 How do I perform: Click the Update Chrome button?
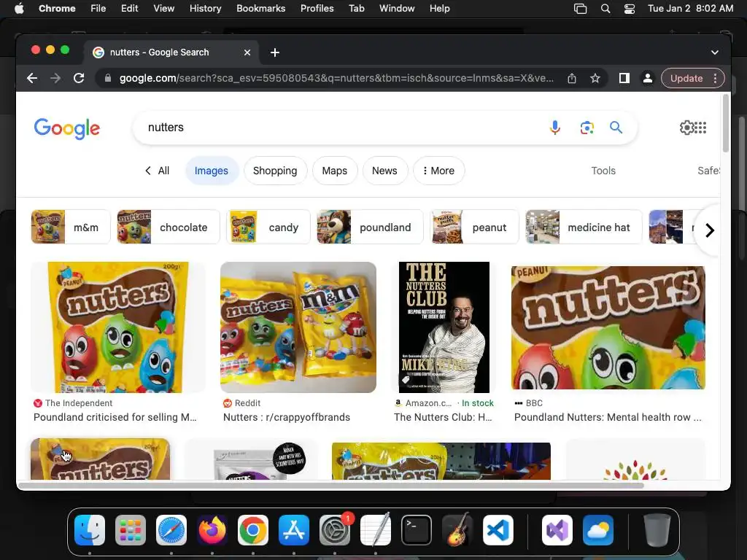pos(686,78)
